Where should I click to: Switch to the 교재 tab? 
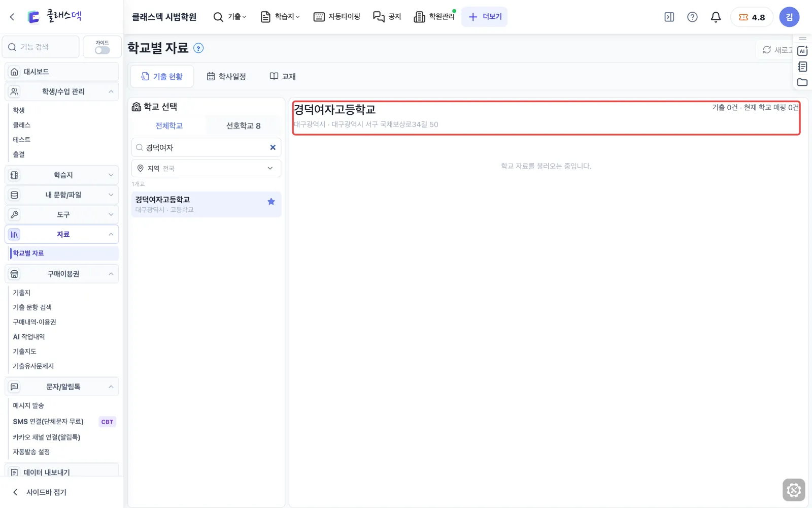283,76
